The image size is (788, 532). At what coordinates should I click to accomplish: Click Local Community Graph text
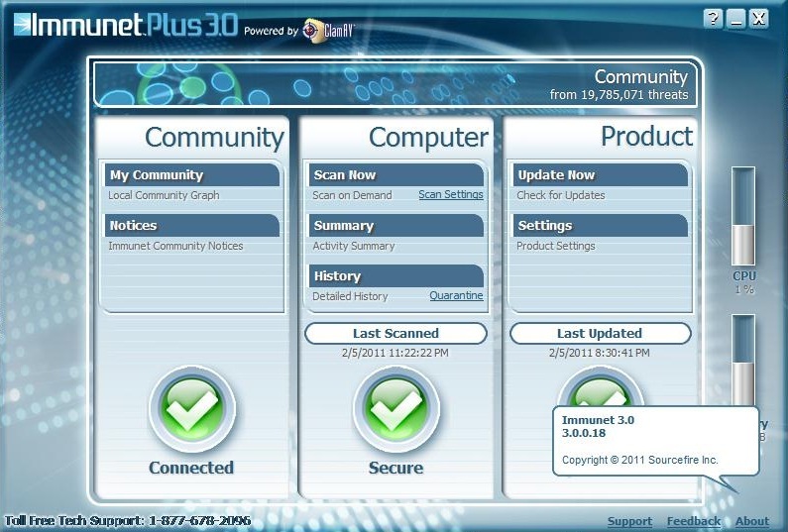pyautogui.click(x=164, y=195)
